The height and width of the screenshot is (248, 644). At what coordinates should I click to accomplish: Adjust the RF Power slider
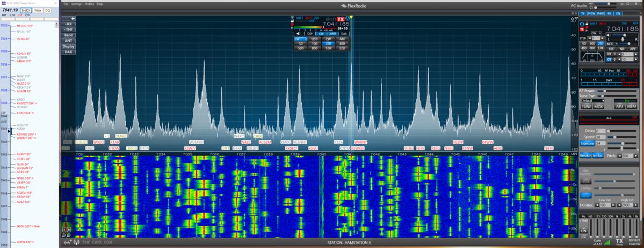pos(606,91)
